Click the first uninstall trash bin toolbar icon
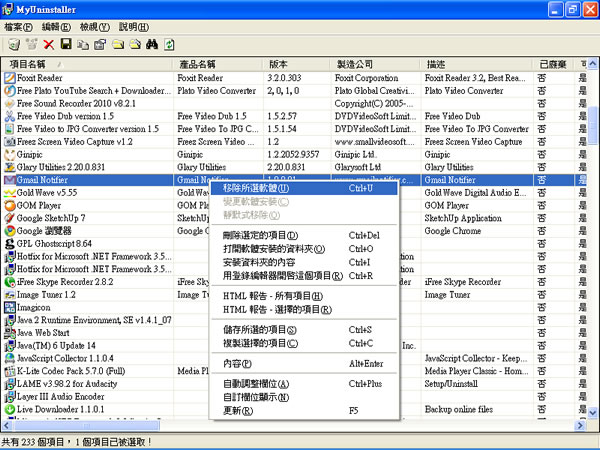The height and width of the screenshot is (450, 600). 12,45
